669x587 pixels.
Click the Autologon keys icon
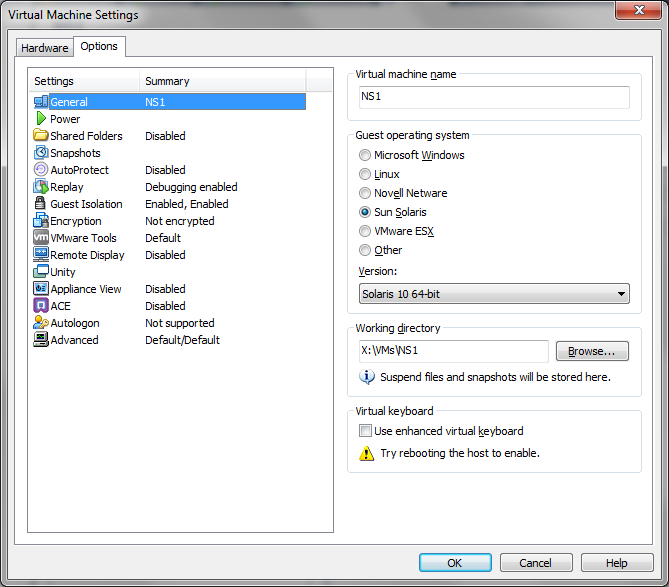click(41, 322)
